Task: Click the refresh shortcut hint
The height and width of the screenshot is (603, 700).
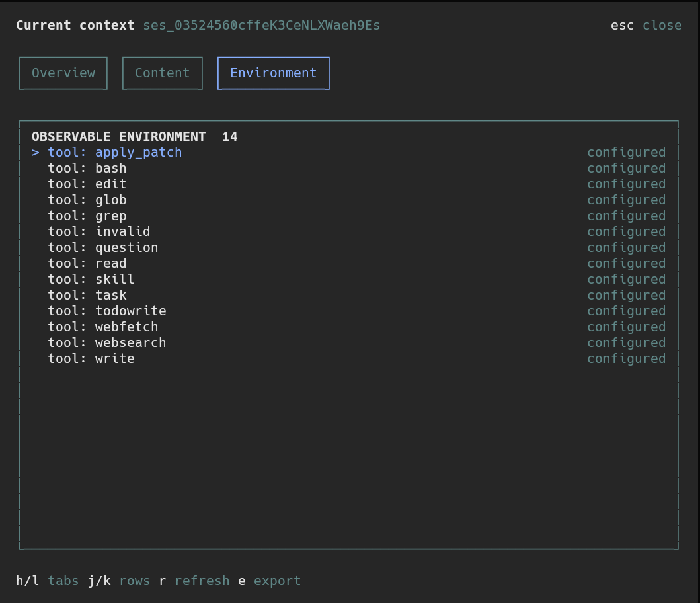Action: [194, 581]
